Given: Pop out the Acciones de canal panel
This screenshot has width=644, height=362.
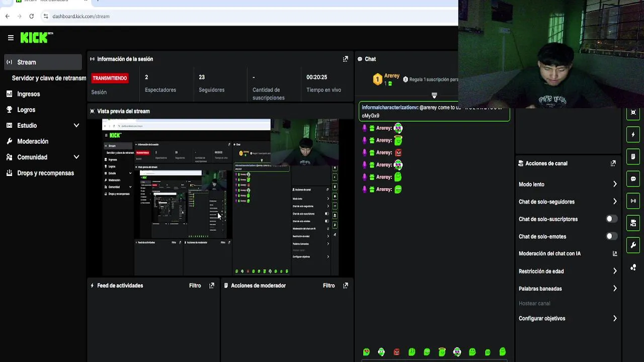Looking at the screenshot, I should click(x=613, y=163).
